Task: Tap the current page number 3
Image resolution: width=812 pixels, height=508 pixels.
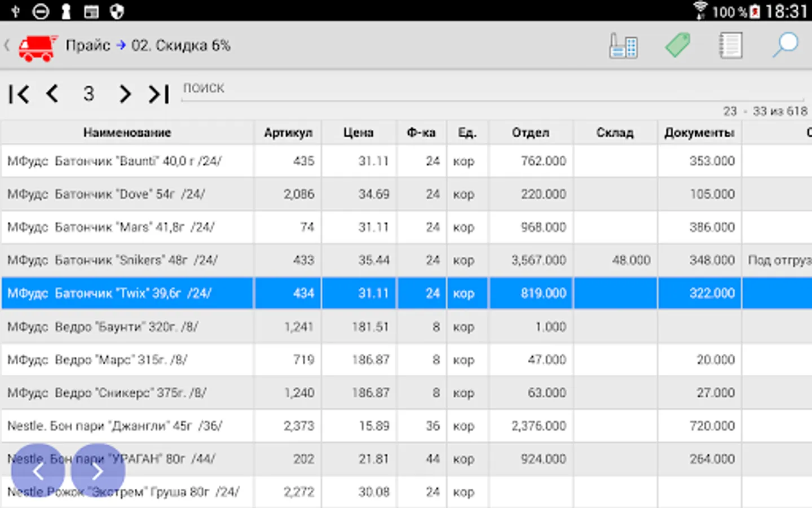Action: click(89, 94)
